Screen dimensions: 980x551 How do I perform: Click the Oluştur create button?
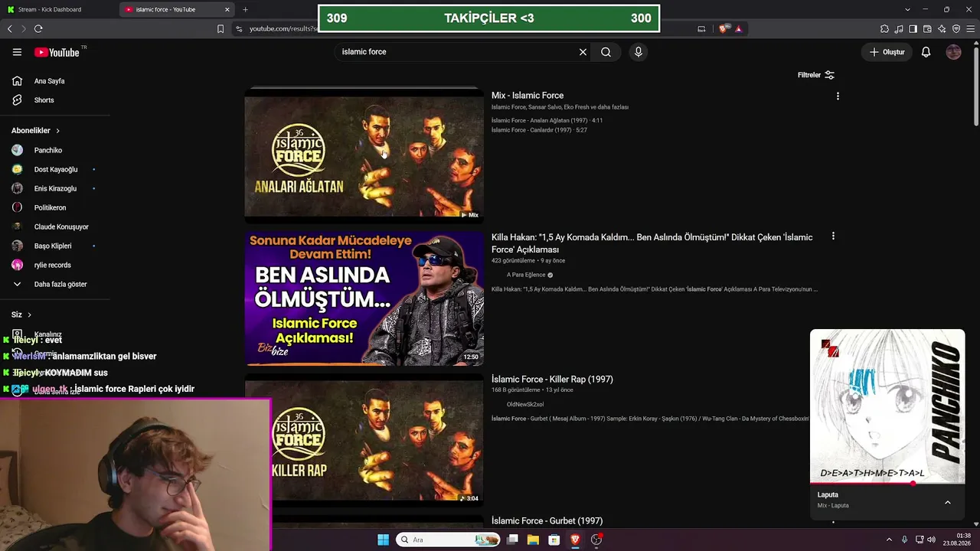tap(887, 52)
